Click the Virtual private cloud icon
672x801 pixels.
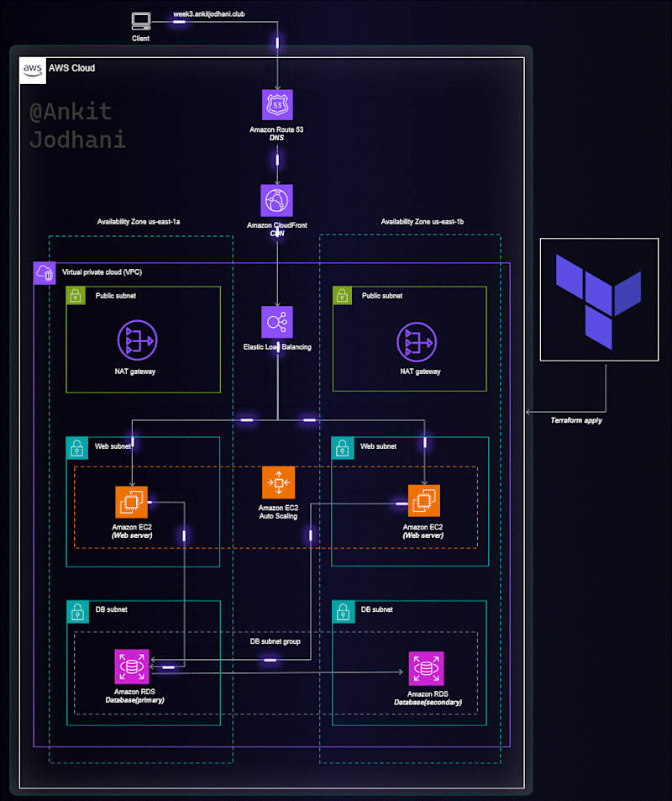(45, 273)
